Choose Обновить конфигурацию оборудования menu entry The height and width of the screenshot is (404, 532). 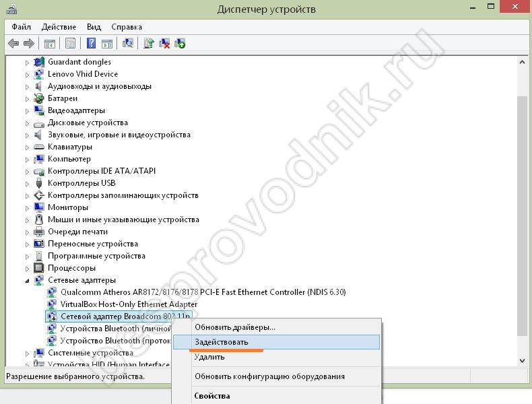tap(277, 376)
